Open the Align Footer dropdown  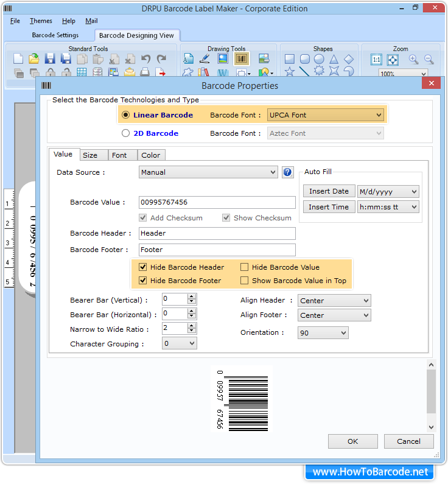pyautogui.click(x=334, y=315)
